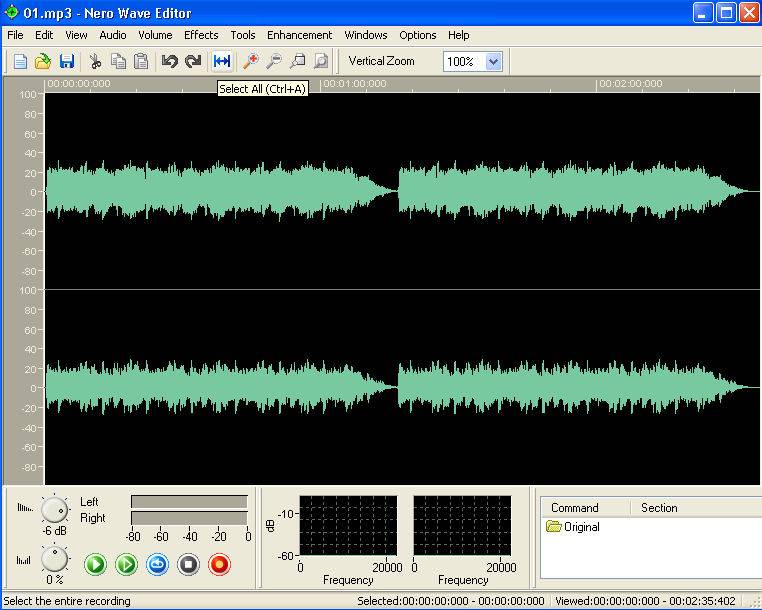Cut selection using the scissors icon
This screenshot has width=762, height=610.
[96, 61]
